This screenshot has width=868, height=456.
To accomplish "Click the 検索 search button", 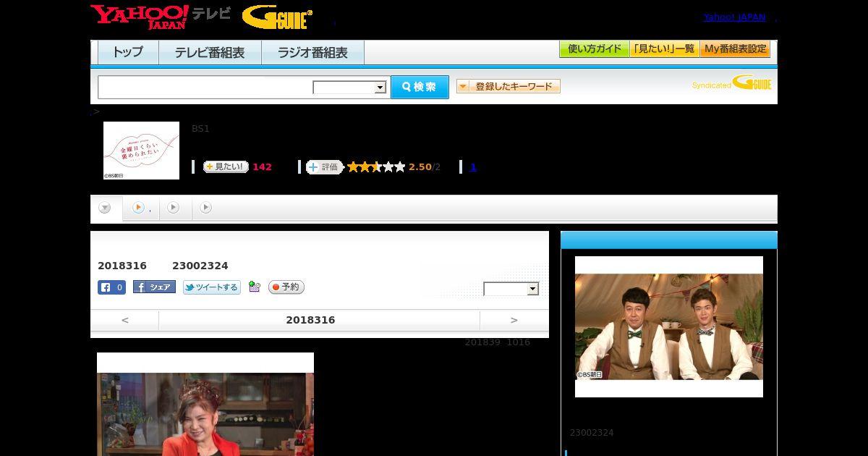I will [x=420, y=87].
